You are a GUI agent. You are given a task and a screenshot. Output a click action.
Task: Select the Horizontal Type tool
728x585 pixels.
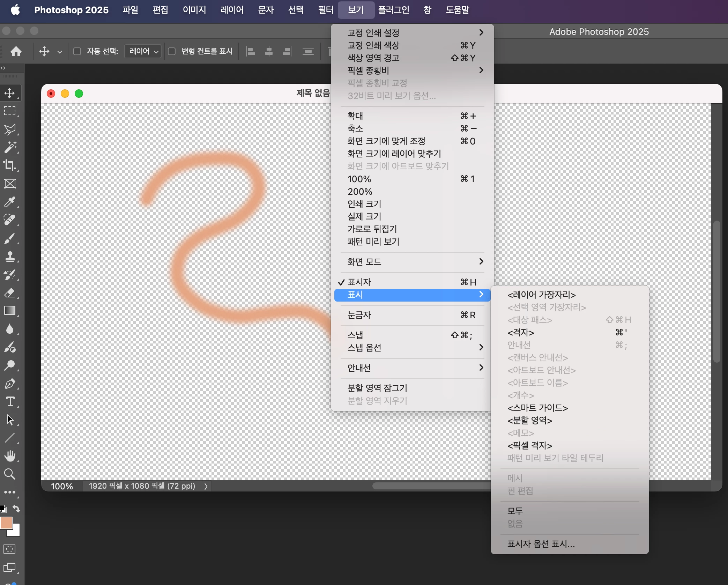pyautogui.click(x=10, y=401)
